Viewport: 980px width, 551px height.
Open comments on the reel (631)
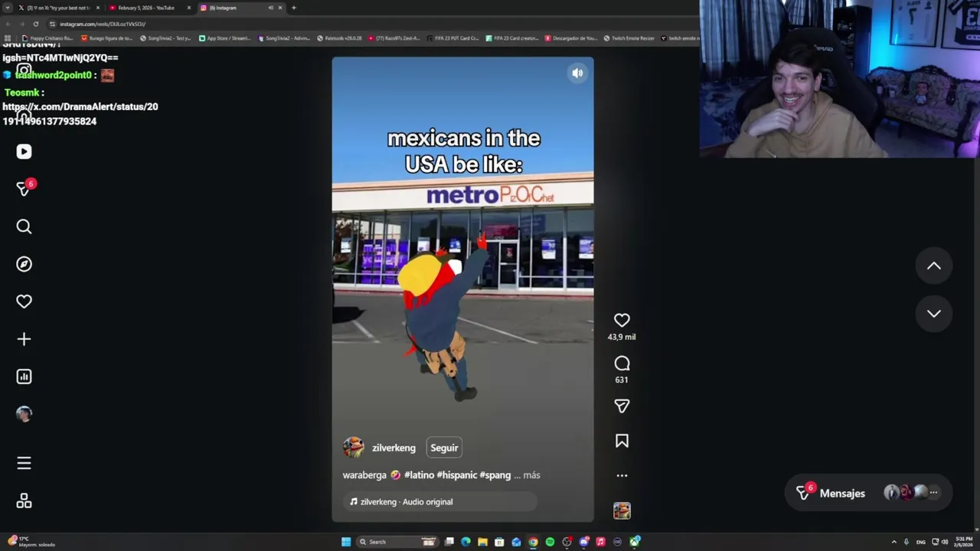tap(622, 364)
